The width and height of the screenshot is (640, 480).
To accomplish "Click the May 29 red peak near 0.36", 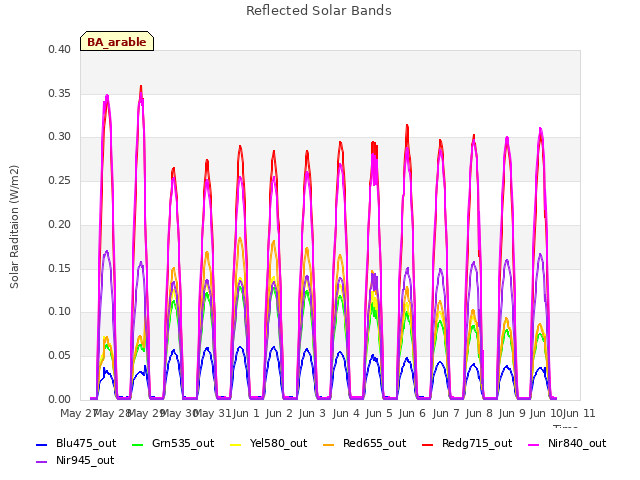I will coord(141,87).
